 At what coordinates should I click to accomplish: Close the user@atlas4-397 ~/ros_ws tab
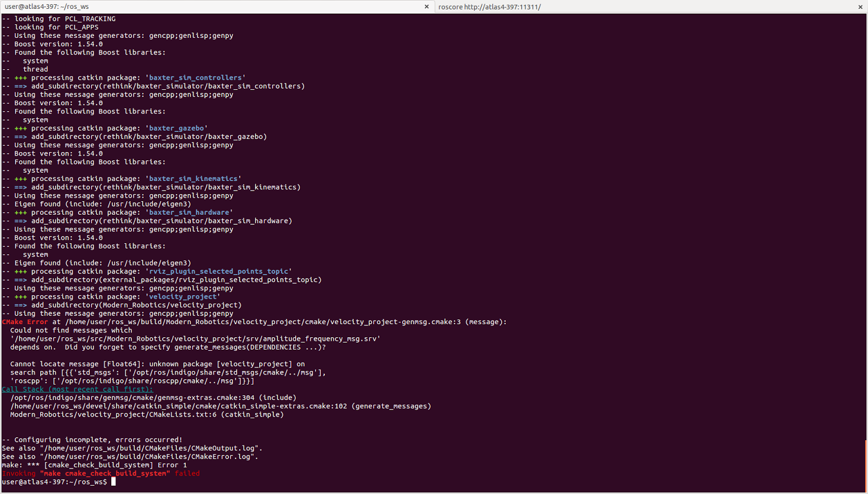427,7
